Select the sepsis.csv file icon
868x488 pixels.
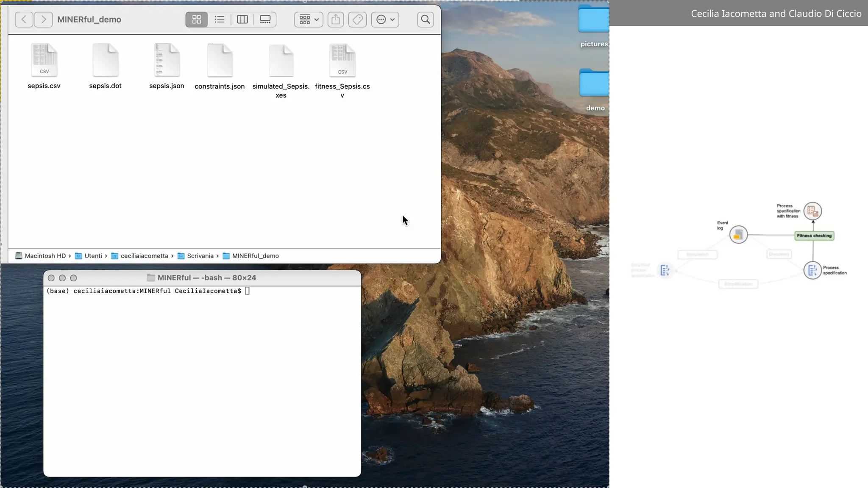pyautogui.click(x=44, y=60)
